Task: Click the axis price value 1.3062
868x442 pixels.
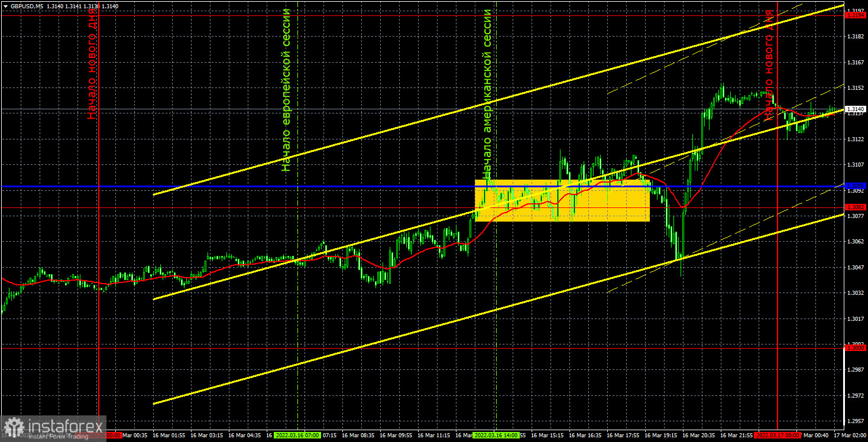Action: [854, 242]
